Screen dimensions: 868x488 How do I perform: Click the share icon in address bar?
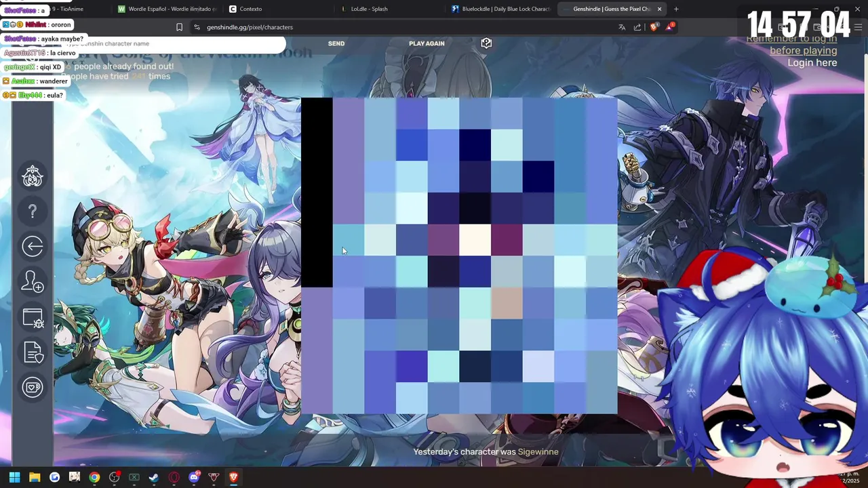[x=637, y=27]
